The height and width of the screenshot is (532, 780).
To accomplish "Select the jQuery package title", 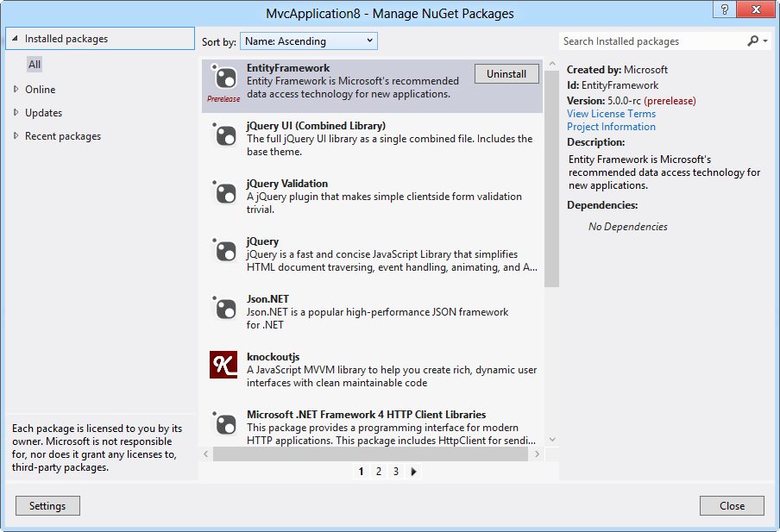I will coord(262,241).
